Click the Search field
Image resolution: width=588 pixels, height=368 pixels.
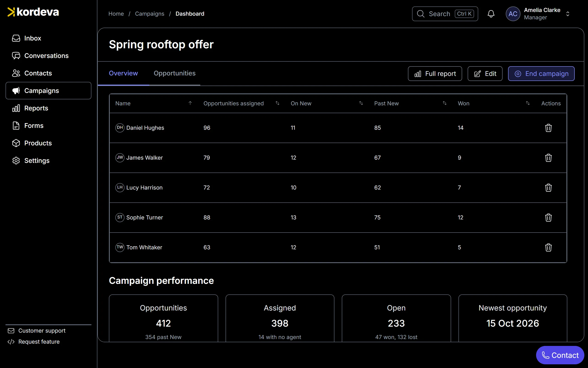[445, 14]
